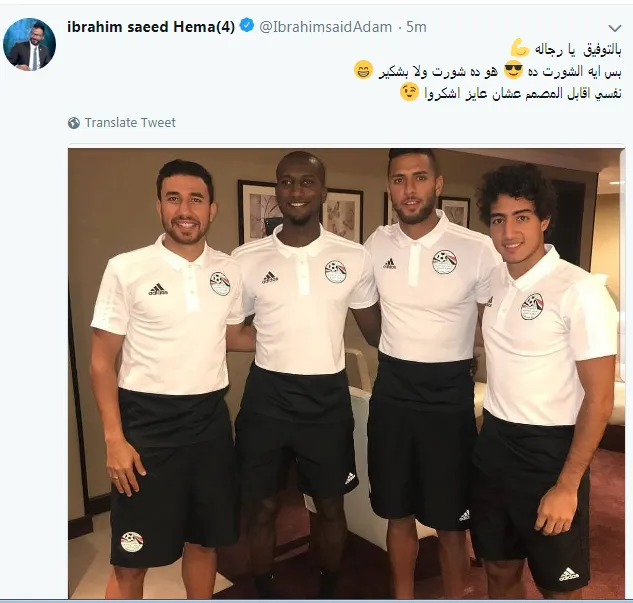Screen dimensions: 633x603
Task: Click the flexed bicep emoji
Action: click(520, 48)
